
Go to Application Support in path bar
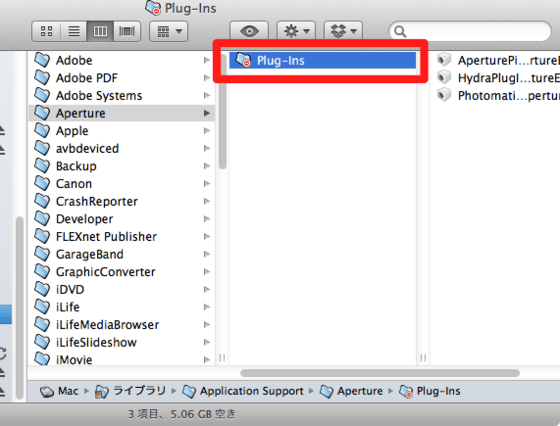(243, 391)
